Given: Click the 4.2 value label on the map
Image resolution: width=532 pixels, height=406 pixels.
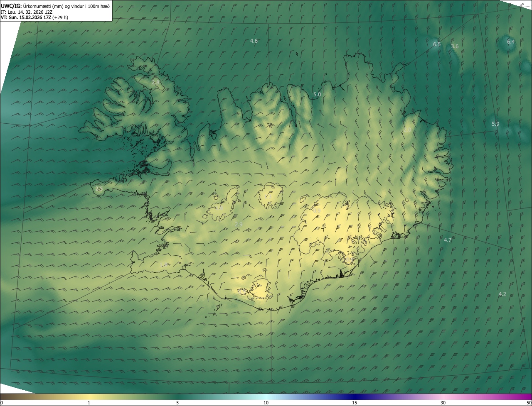Looking at the screenshot, I should click(502, 294).
